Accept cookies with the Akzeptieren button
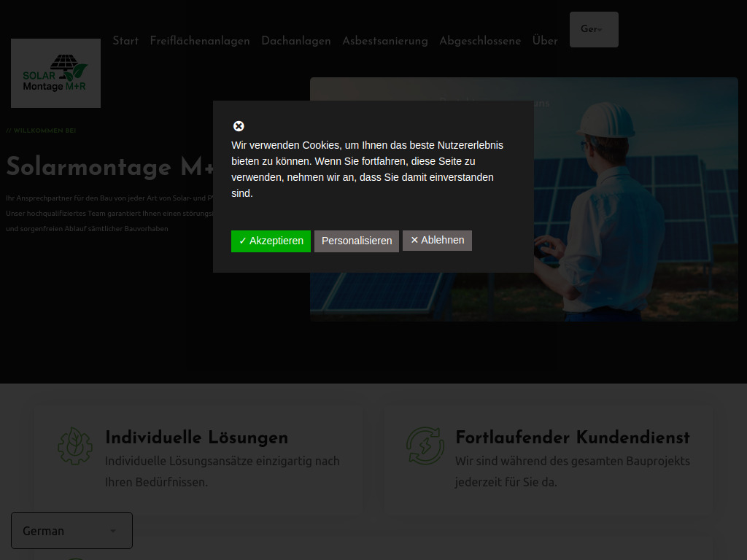The height and width of the screenshot is (560, 747). (x=271, y=241)
